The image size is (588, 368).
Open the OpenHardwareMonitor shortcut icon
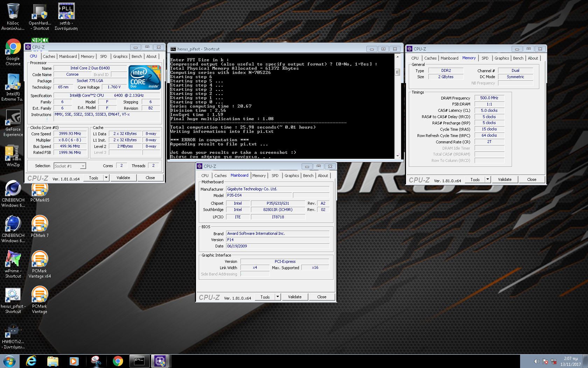pyautogui.click(x=40, y=16)
